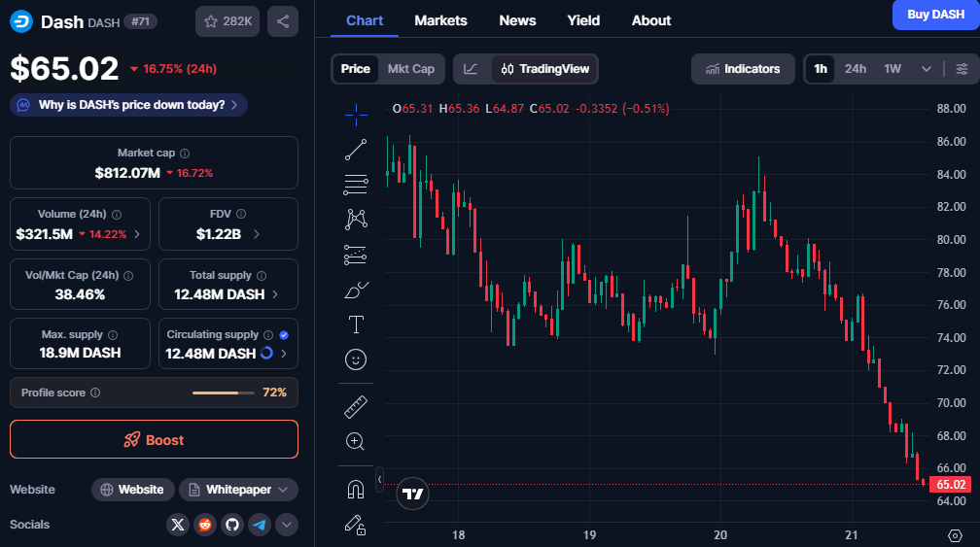Click the Buy DASH button

(935, 15)
